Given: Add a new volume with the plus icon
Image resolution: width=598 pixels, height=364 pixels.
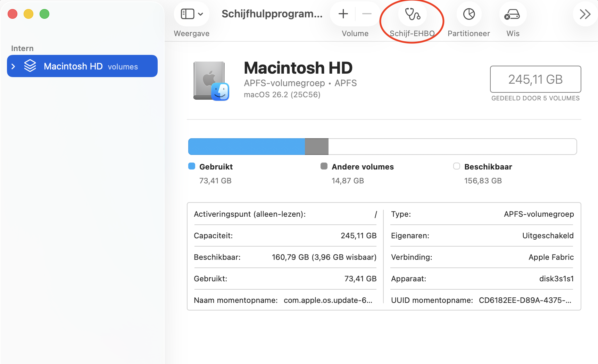Looking at the screenshot, I should pos(343,14).
